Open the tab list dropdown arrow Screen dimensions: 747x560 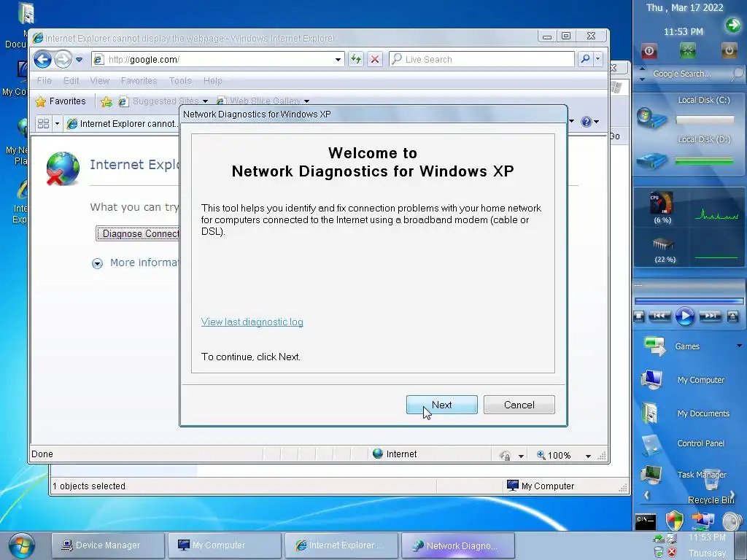[x=57, y=124]
